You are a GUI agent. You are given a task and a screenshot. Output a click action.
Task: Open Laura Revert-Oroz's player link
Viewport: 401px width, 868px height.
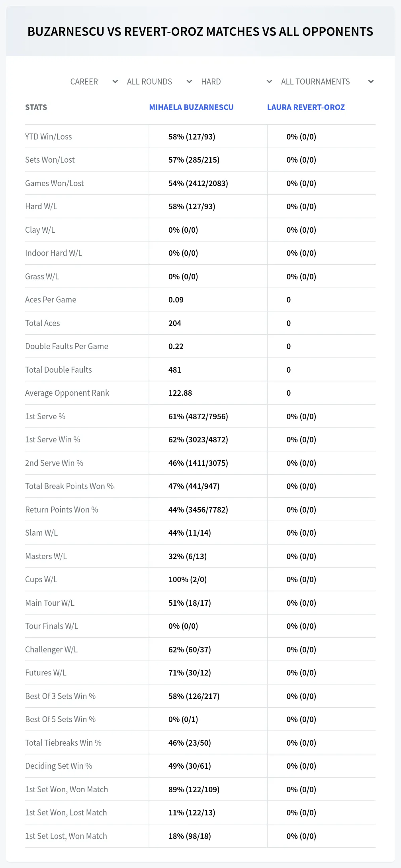coord(306,107)
